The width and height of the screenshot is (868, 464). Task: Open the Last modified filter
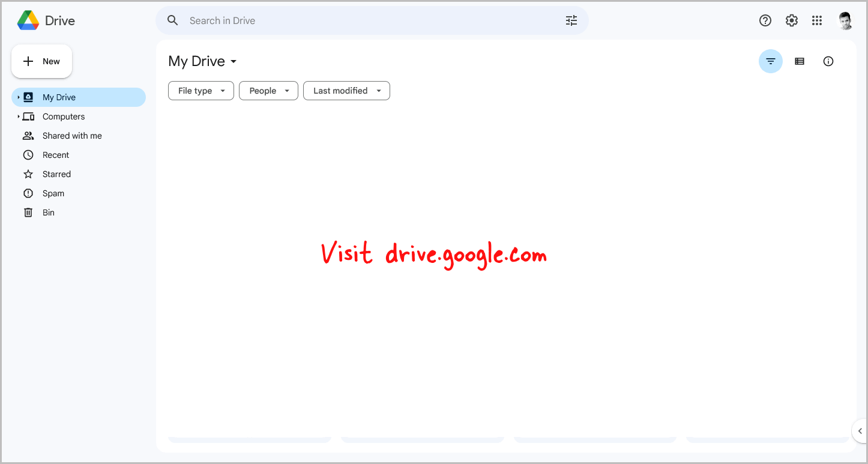point(346,90)
